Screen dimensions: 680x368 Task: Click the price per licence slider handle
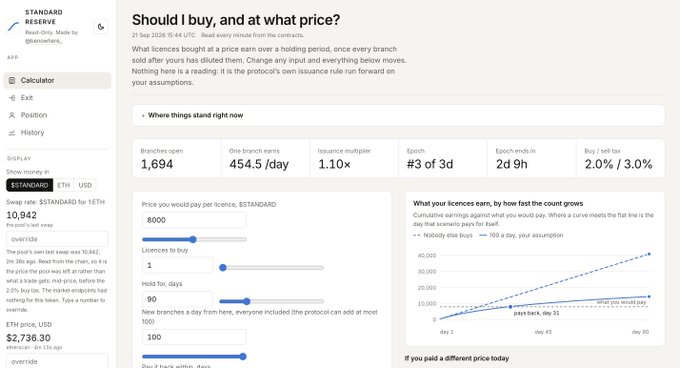(193, 239)
